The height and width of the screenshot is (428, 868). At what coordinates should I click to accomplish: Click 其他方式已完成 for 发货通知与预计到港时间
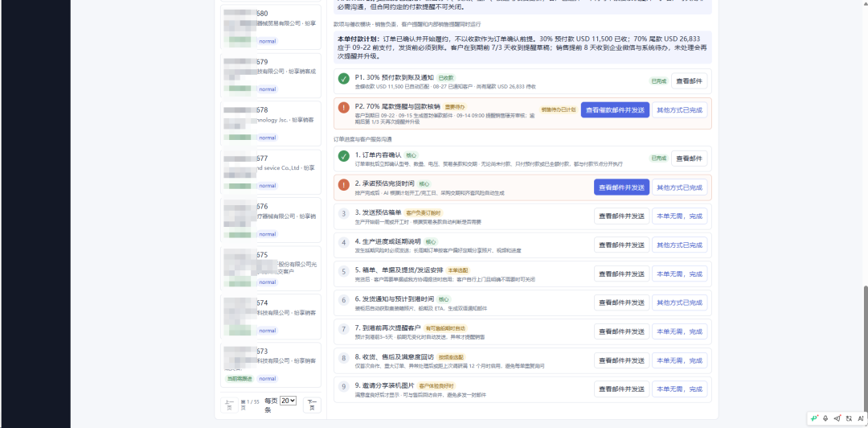pos(679,302)
